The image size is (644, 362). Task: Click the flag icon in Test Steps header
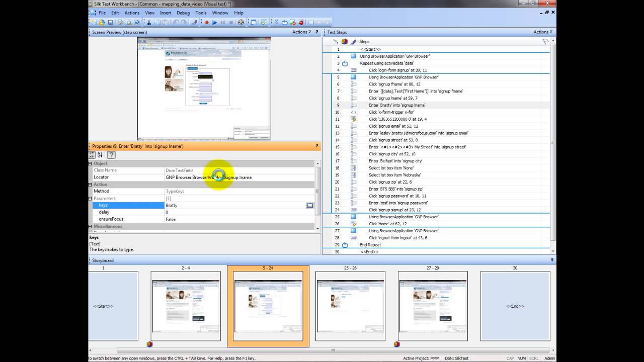(x=545, y=42)
